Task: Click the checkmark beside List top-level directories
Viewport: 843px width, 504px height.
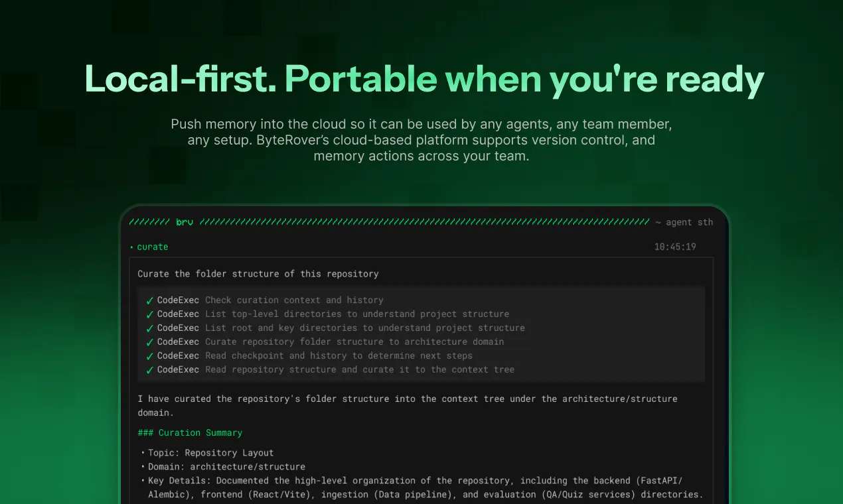Action: [x=150, y=314]
